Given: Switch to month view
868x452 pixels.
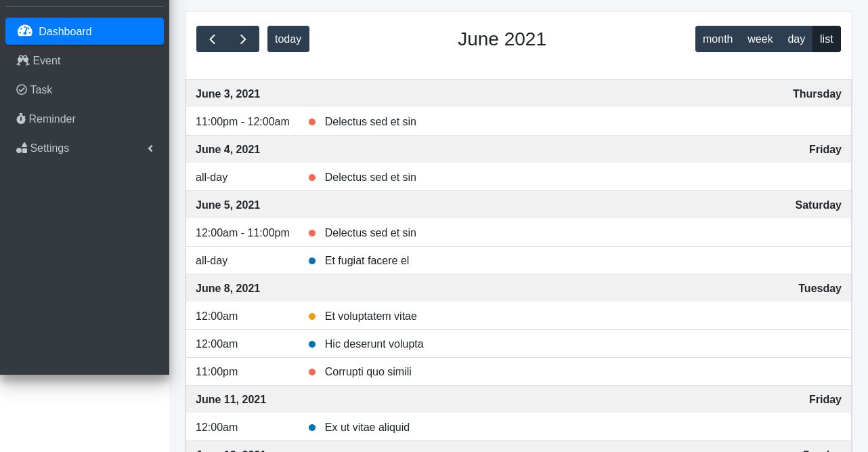Looking at the screenshot, I should (717, 39).
